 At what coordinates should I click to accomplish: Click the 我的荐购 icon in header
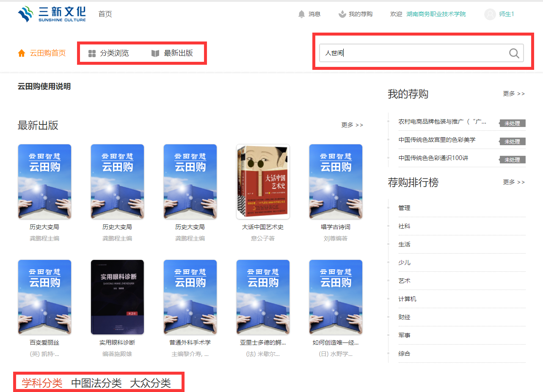pos(342,14)
